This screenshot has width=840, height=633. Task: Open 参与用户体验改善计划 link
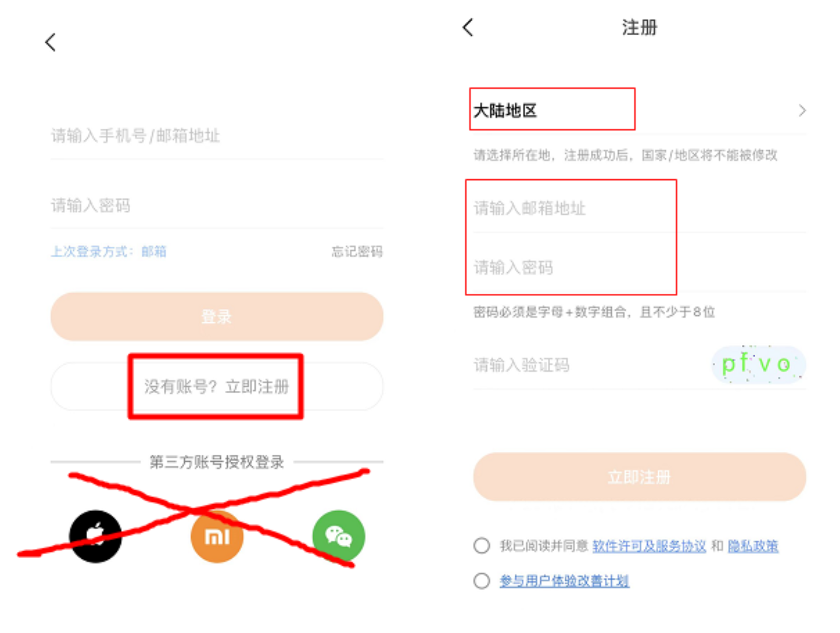click(564, 581)
